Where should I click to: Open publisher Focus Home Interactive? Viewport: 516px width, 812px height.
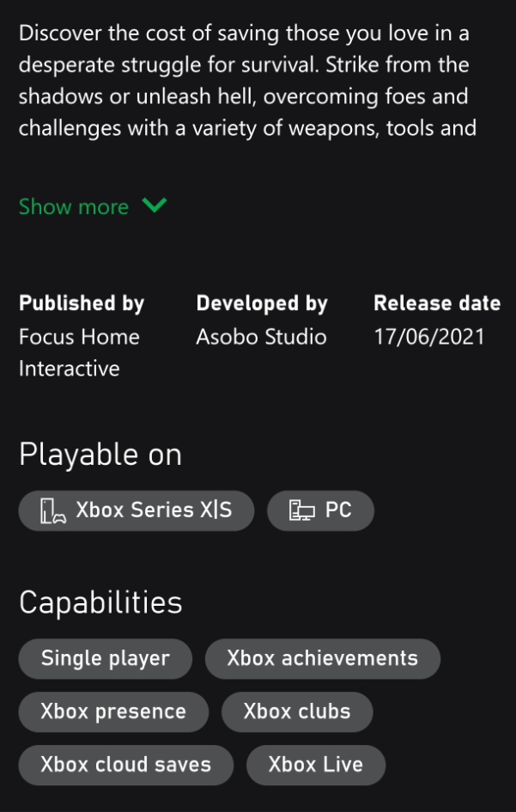pyautogui.click(x=79, y=352)
